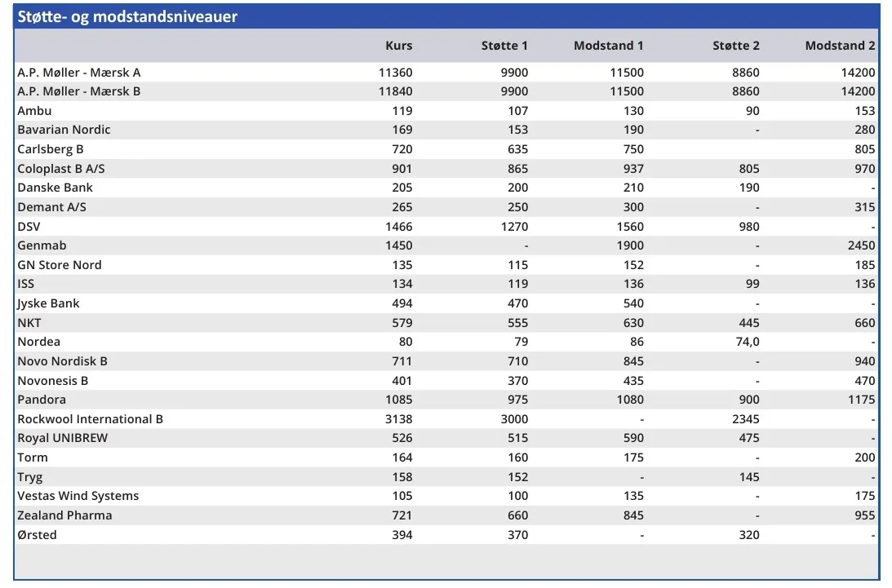
Task: Select the Novo Nordisk B row label
Action: 62,361
